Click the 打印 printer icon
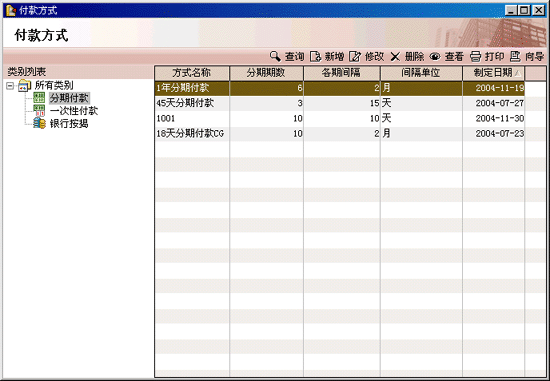Viewport: 550px width, 381px height. pyautogui.click(x=475, y=56)
